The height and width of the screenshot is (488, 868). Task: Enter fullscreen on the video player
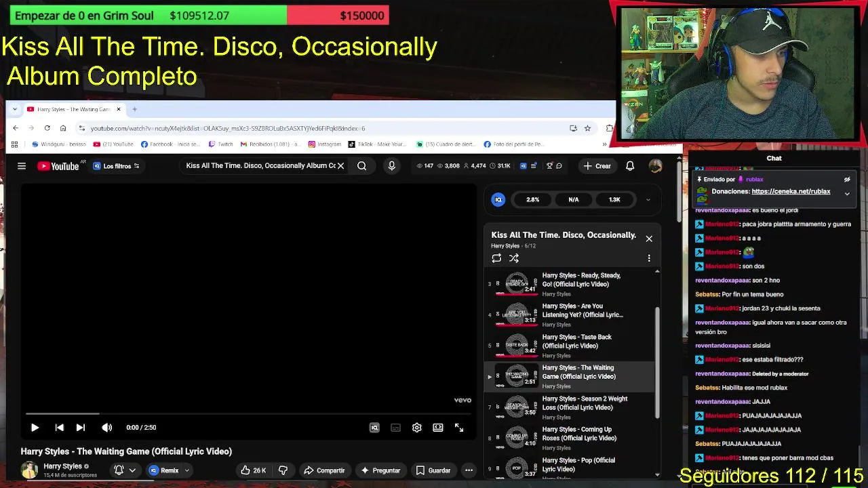pyautogui.click(x=459, y=428)
